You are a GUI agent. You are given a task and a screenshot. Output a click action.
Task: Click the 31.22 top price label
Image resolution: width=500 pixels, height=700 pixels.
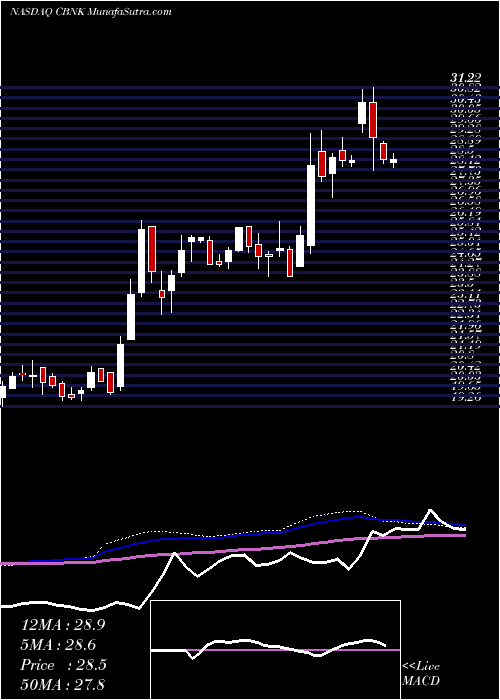click(x=465, y=78)
